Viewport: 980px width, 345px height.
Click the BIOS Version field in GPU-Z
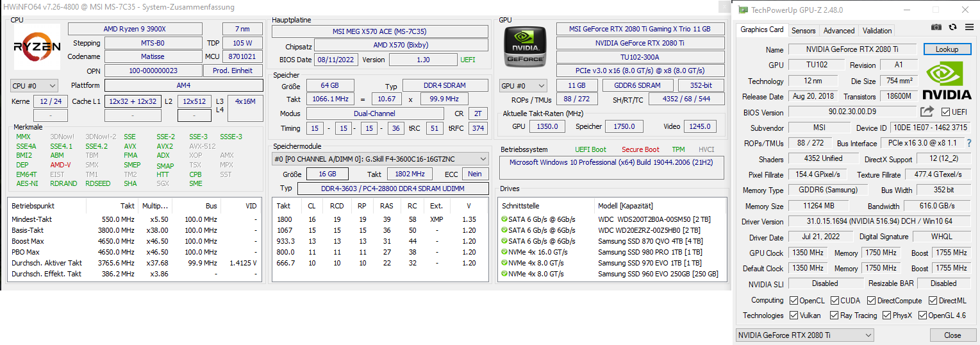[852, 112]
